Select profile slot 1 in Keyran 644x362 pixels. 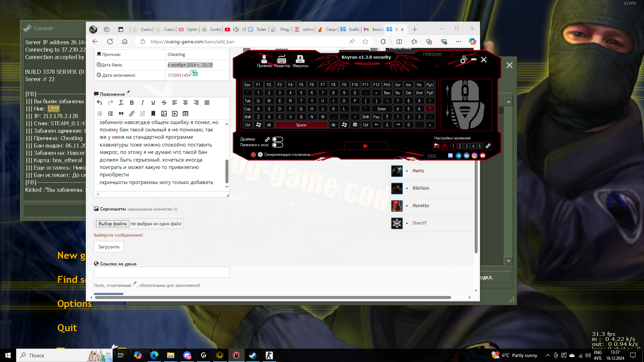[x=453, y=146]
